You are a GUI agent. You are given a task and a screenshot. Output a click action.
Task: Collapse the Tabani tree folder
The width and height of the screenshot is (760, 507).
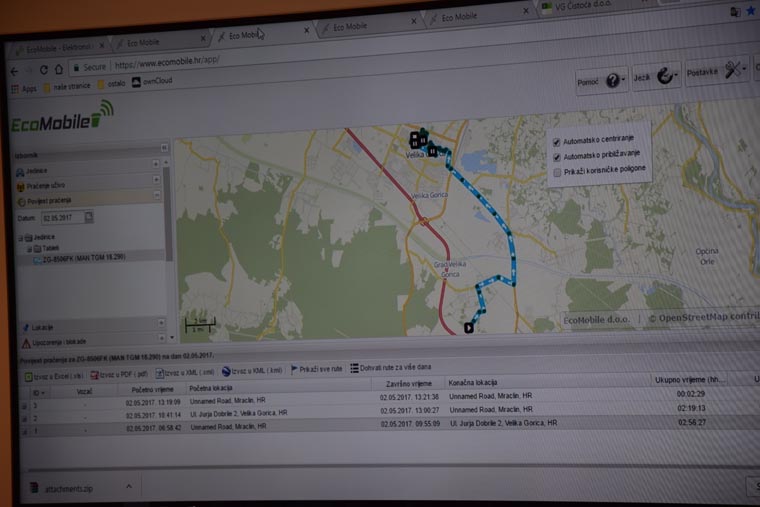[x=29, y=249]
